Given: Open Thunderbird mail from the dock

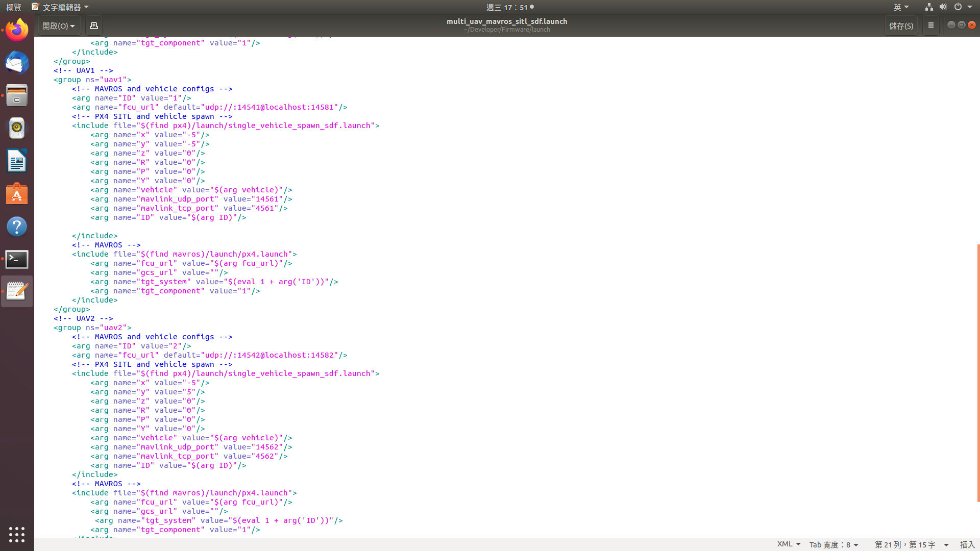Looking at the screenshot, I should point(17,63).
